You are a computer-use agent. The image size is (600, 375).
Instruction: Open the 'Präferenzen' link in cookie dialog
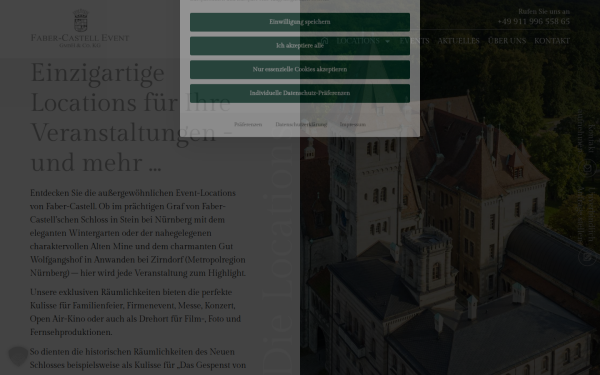click(248, 124)
